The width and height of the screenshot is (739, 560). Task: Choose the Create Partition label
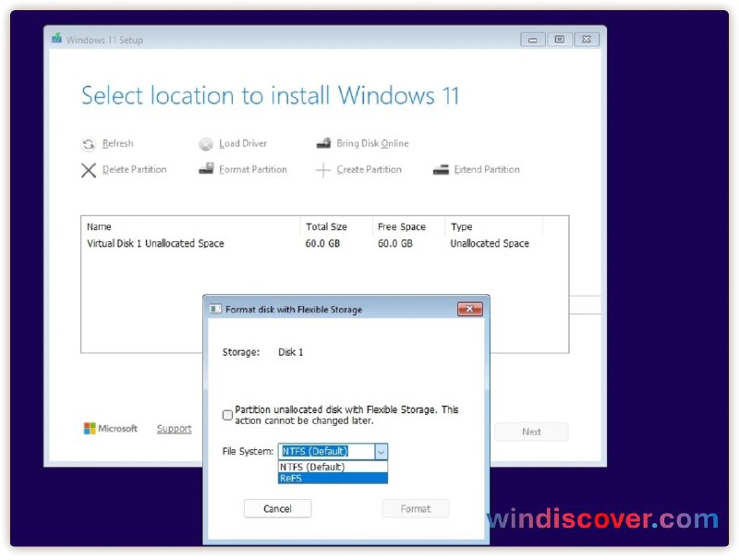tap(369, 169)
